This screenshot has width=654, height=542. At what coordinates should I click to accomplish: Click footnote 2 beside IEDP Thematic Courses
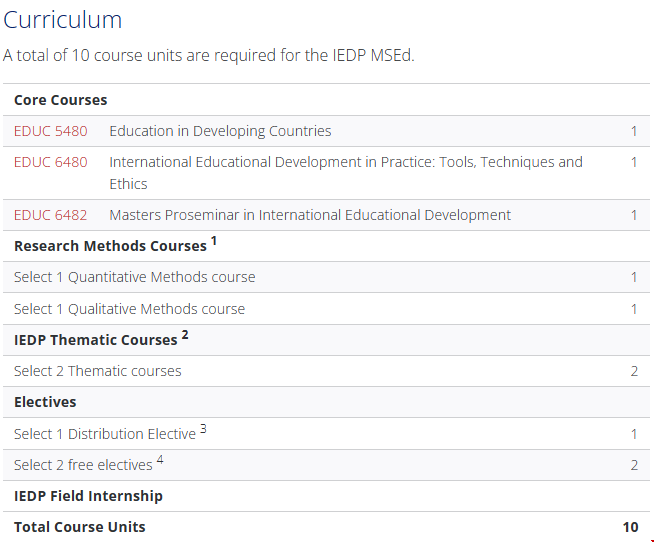coord(185,336)
